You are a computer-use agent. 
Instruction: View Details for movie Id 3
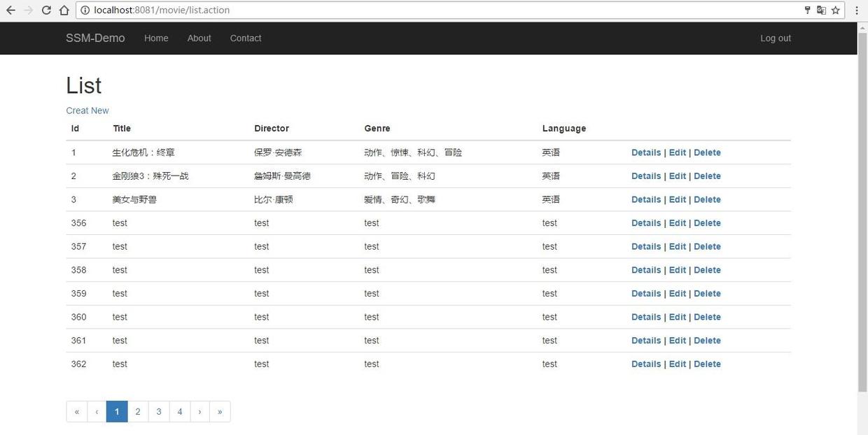[646, 199]
